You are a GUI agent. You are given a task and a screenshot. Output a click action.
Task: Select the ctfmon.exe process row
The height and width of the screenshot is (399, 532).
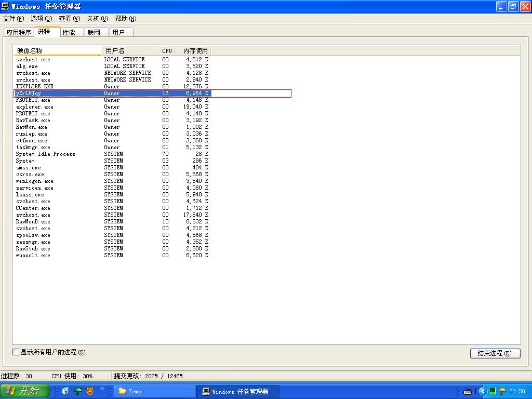pos(112,140)
